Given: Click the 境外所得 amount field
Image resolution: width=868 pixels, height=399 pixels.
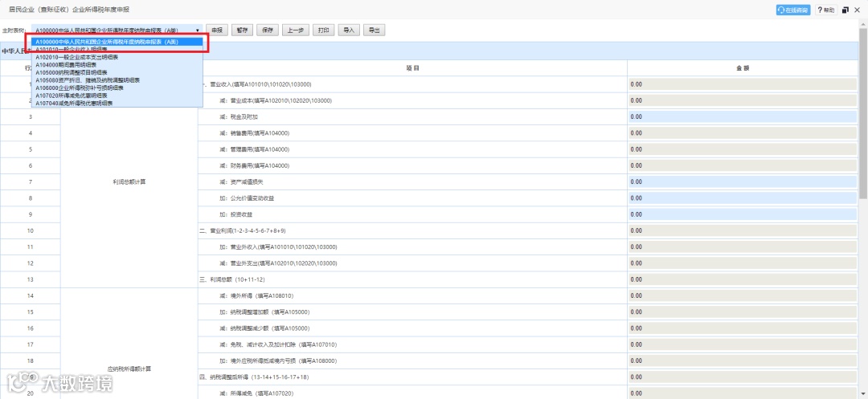Looking at the screenshot, I should pos(743,295).
